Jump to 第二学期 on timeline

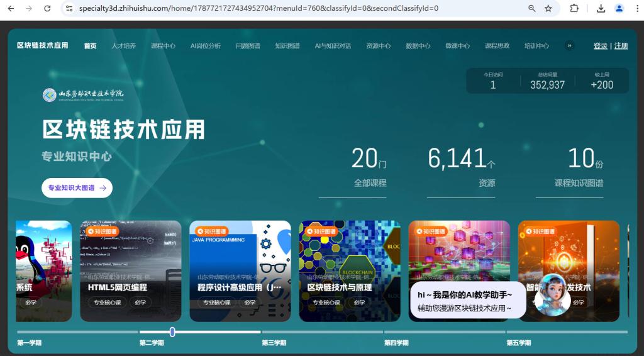(152, 342)
